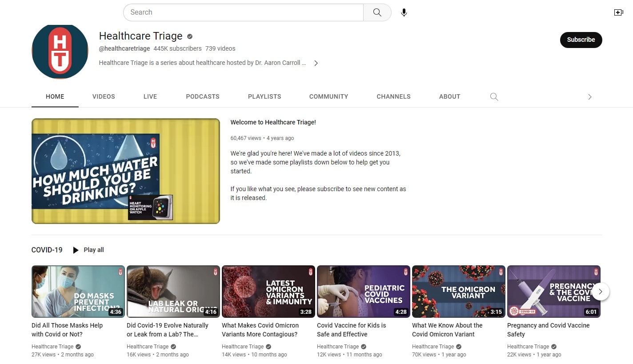Click '70K views • 1 year ago' text
Screen dimensions: 633x364
(x=439, y=355)
